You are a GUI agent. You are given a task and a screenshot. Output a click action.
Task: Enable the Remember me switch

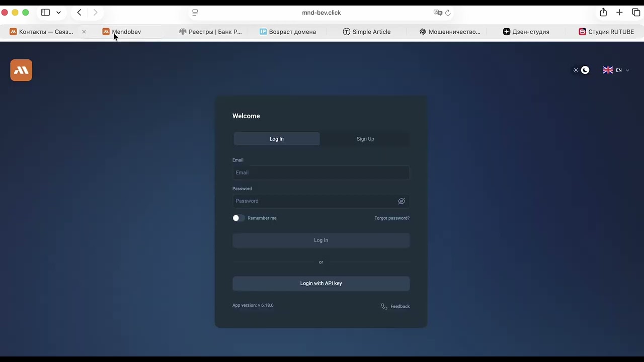point(238,218)
